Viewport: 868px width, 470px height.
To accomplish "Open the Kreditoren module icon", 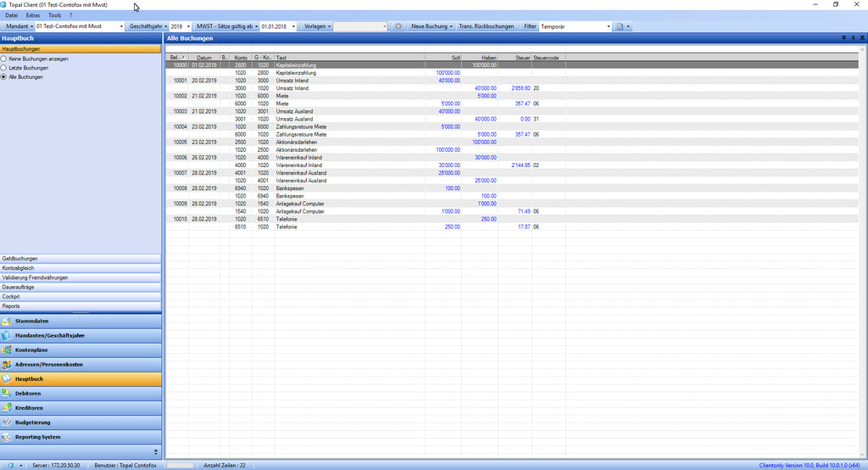I will click(7, 408).
